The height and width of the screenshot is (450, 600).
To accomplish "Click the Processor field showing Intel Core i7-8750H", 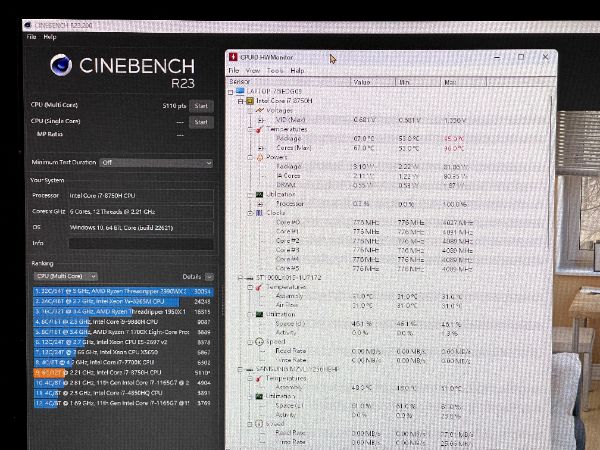I will [141, 196].
